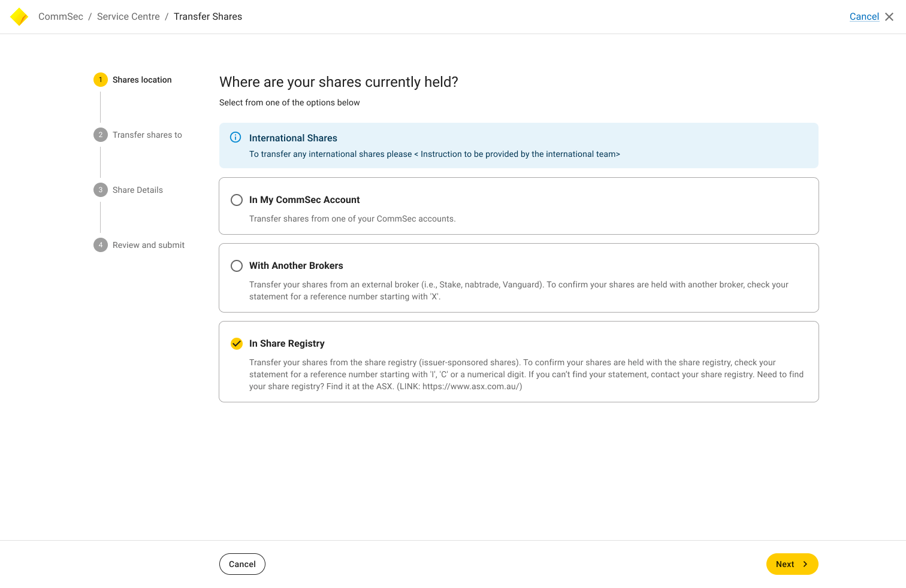The height and width of the screenshot is (588, 906).
Task: Click the International Shares info banner
Action: coord(518,146)
